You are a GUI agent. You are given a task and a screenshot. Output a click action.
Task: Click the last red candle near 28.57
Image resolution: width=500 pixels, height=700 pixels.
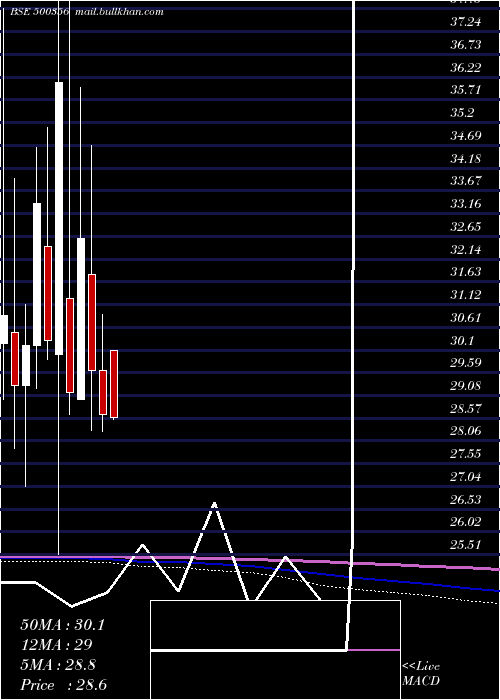[114, 384]
